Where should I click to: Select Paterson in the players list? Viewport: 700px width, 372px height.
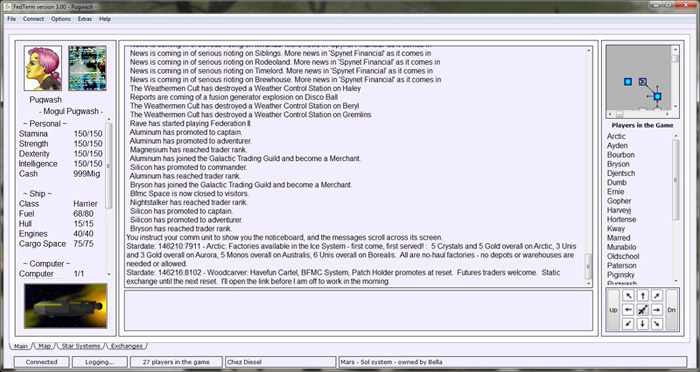pos(621,265)
